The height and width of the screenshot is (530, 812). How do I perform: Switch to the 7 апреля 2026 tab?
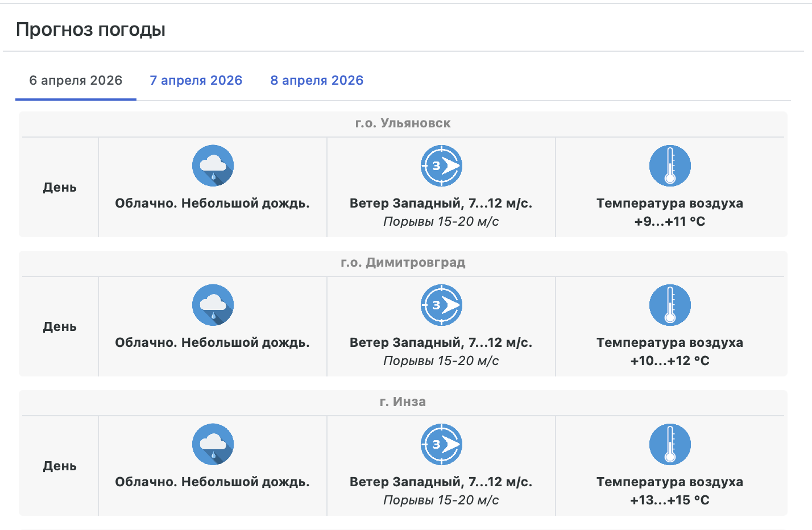click(196, 80)
